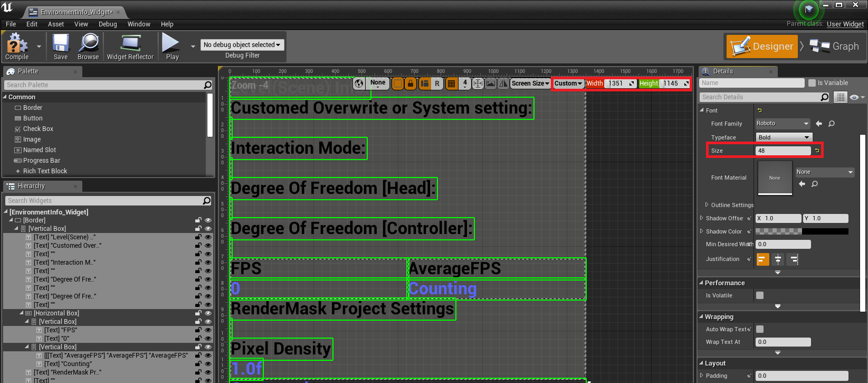Open the Debug menu

(108, 24)
